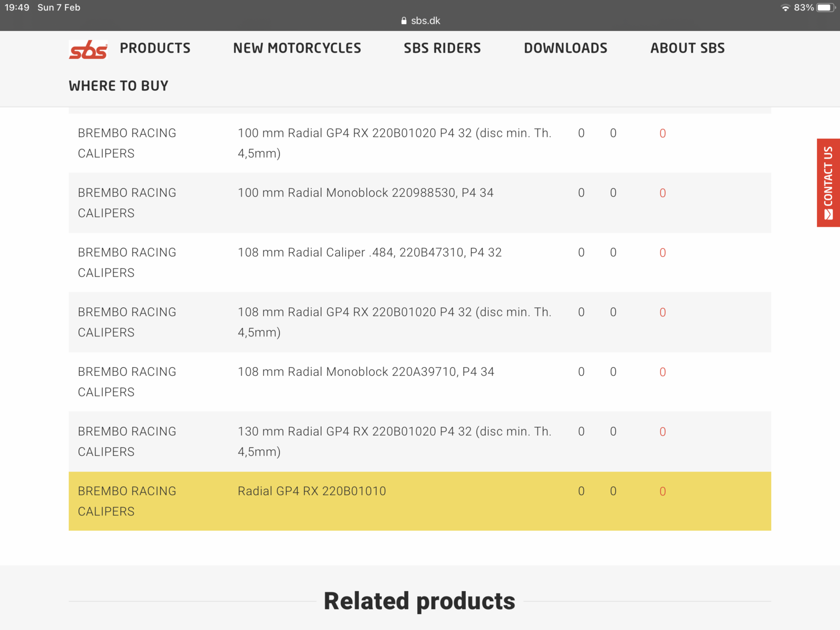
Task: Tap the Sun 7 Feb date in the status bar
Action: [x=59, y=7]
